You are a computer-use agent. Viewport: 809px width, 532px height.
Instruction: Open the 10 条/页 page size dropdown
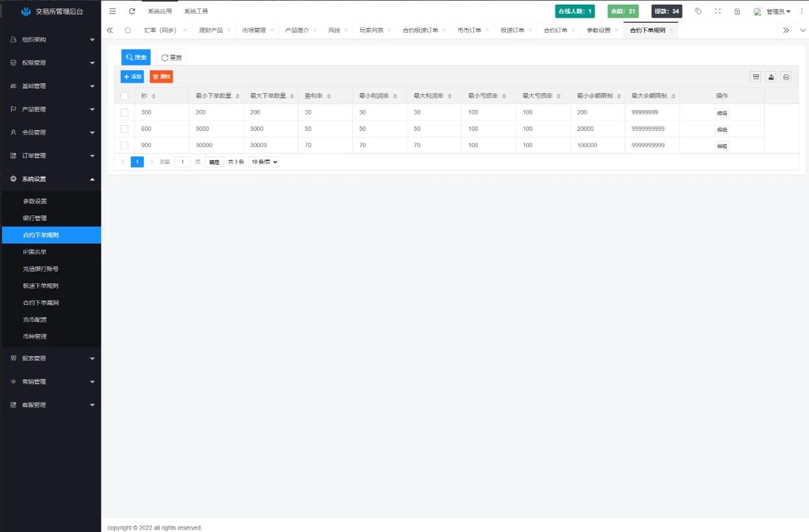coord(264,162)
